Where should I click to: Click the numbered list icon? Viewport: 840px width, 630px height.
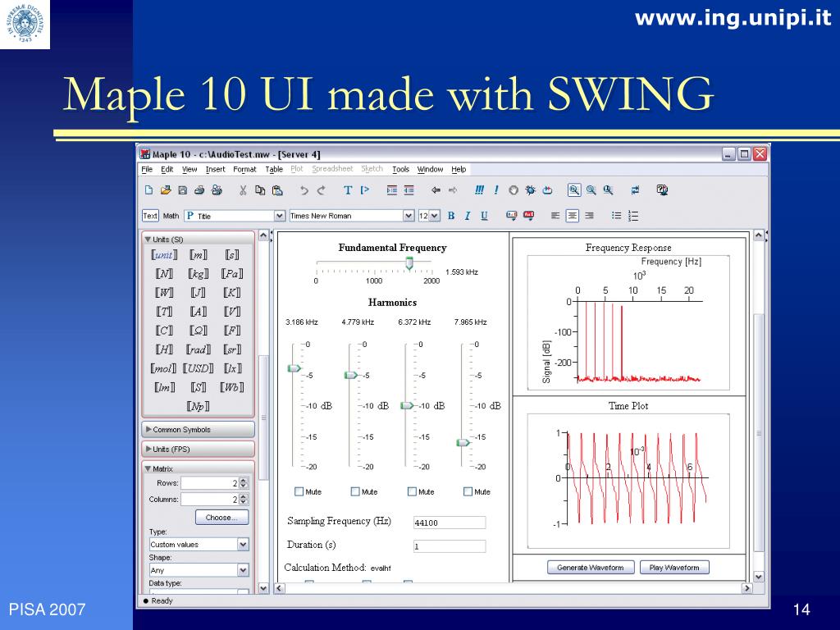point(633,216)
